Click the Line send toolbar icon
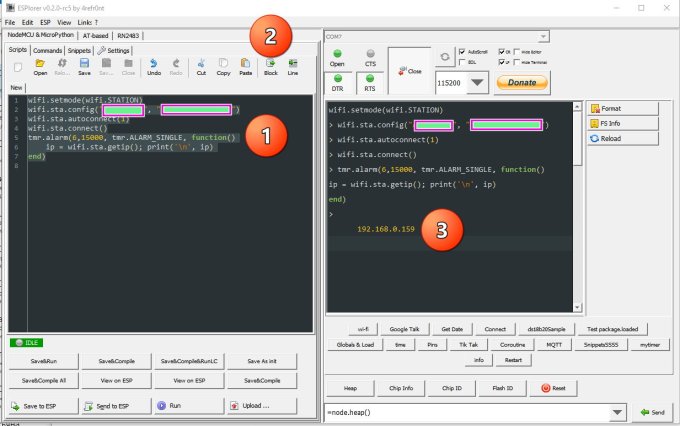The width and height of the screenshot is (680, 426). pos(293,68)
